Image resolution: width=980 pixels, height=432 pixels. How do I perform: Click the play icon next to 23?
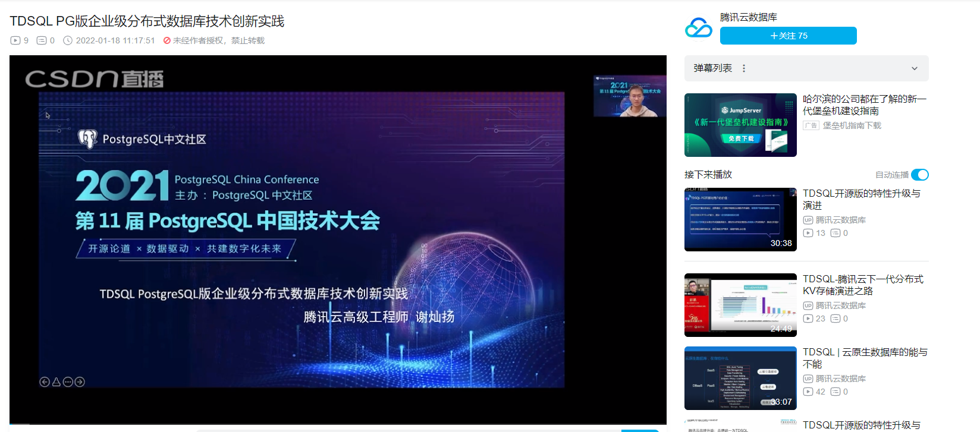tap(808, 319)
